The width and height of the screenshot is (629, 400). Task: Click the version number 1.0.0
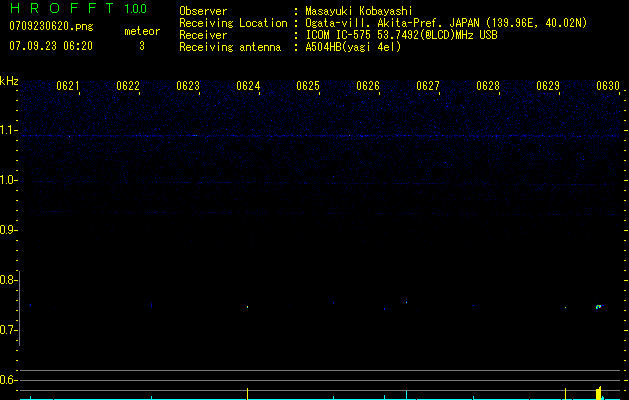(135, 9)
